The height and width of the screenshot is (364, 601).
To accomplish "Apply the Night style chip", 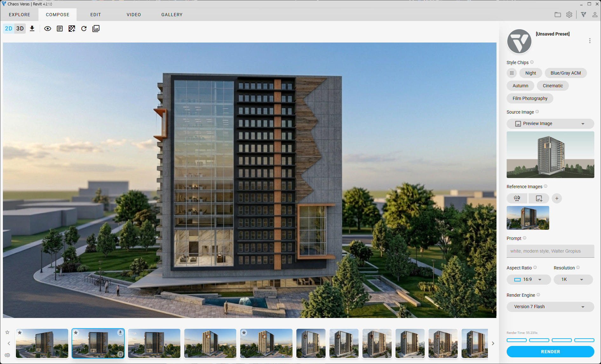I will 530,73.
